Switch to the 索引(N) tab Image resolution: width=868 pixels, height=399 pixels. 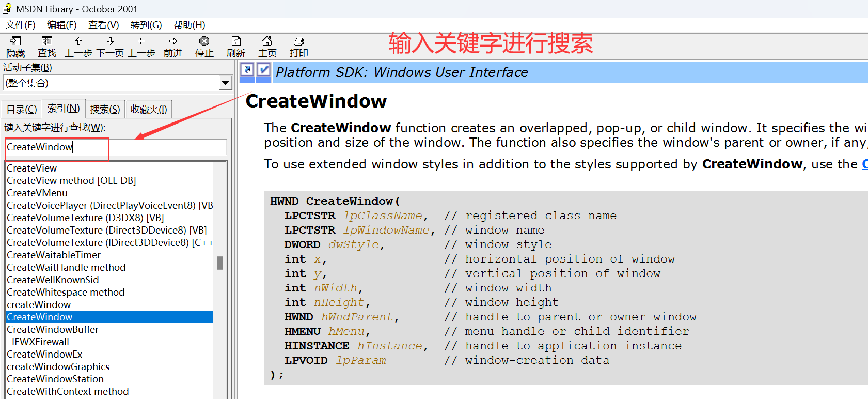(x=64, y=108)
